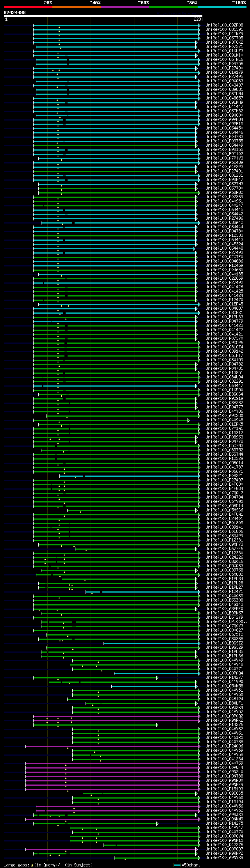Select label UniRef100_Q8W0E6
The image size is (250, 868).
tap(224, 561)
